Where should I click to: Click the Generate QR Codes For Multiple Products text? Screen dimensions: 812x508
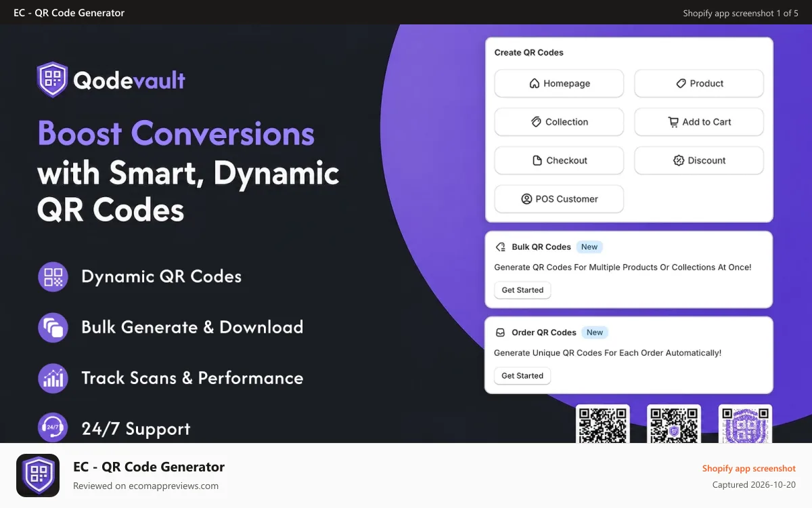pos(623,268)
